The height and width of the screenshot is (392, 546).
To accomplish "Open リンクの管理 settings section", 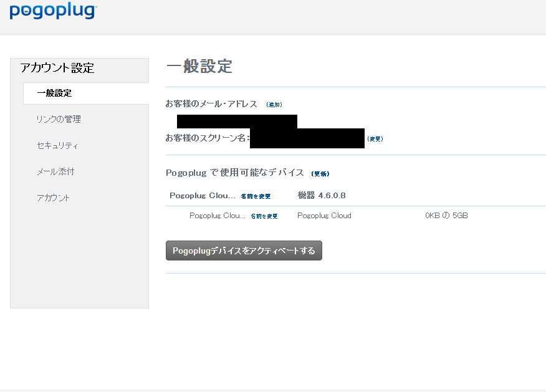I will pyautogui.click(x=59, y=120).
